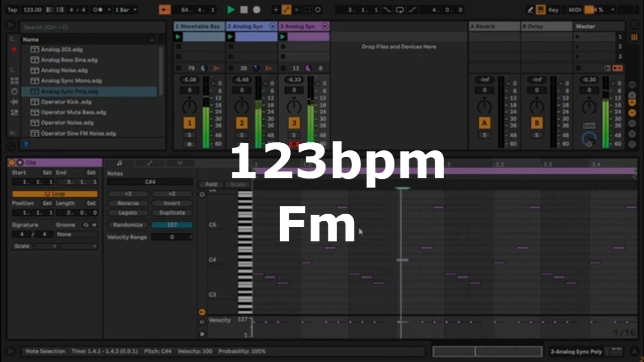Select Operator Kick .adg in the browser

(x=66, y=102)
